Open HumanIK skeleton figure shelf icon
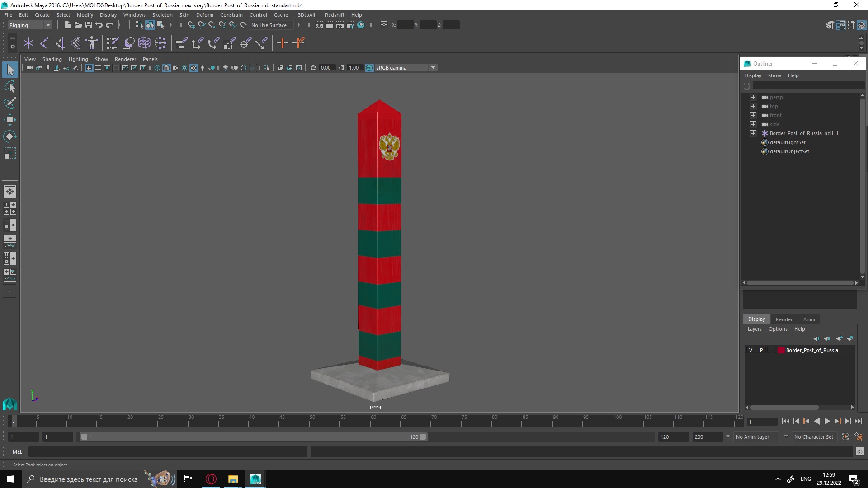Screen dimensions: 868x488 click(x=92, y=43)
